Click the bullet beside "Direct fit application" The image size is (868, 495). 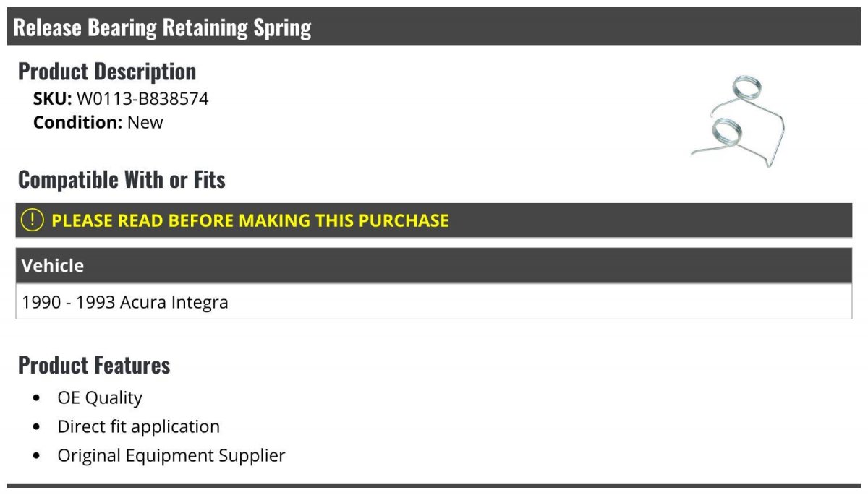[37, 427]
